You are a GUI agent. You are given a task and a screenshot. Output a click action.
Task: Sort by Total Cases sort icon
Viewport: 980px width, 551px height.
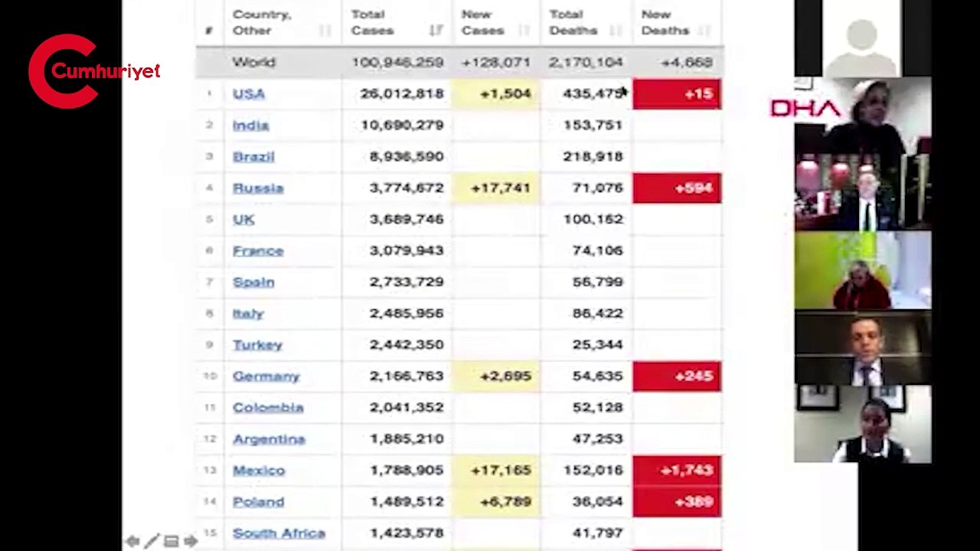click(x=436, y=31)
